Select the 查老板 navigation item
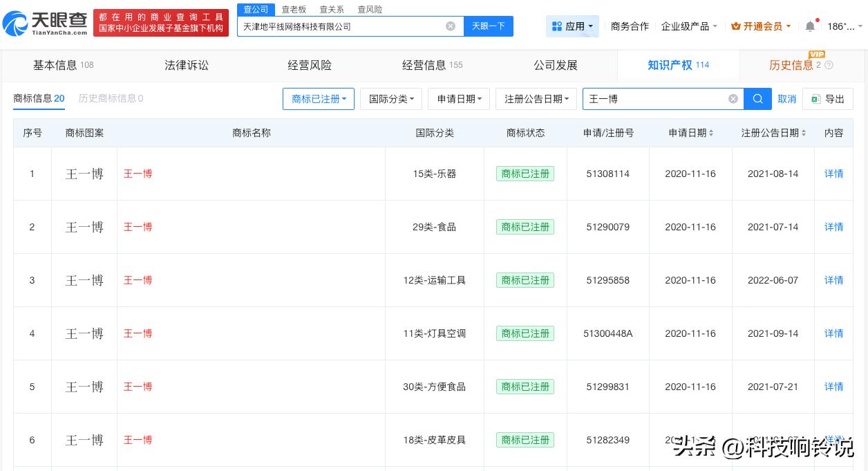Viewport: 868px width, 471px height. coord(294,9)
